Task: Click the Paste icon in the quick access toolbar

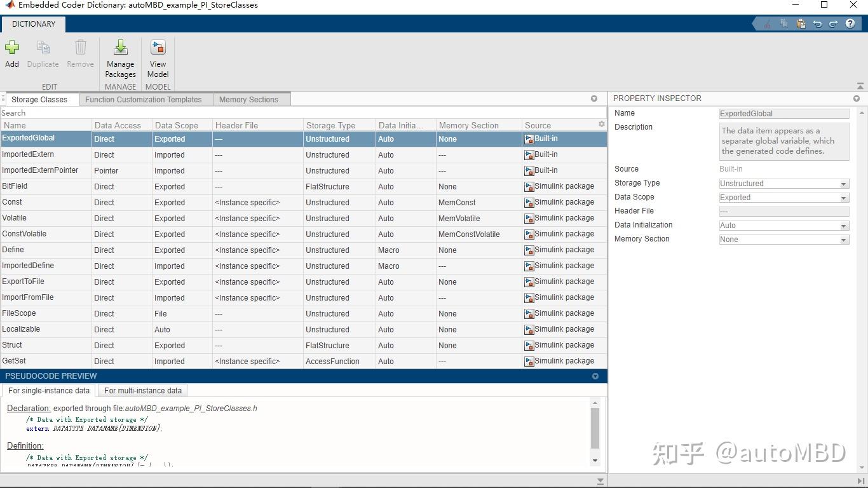Action: 800,23
